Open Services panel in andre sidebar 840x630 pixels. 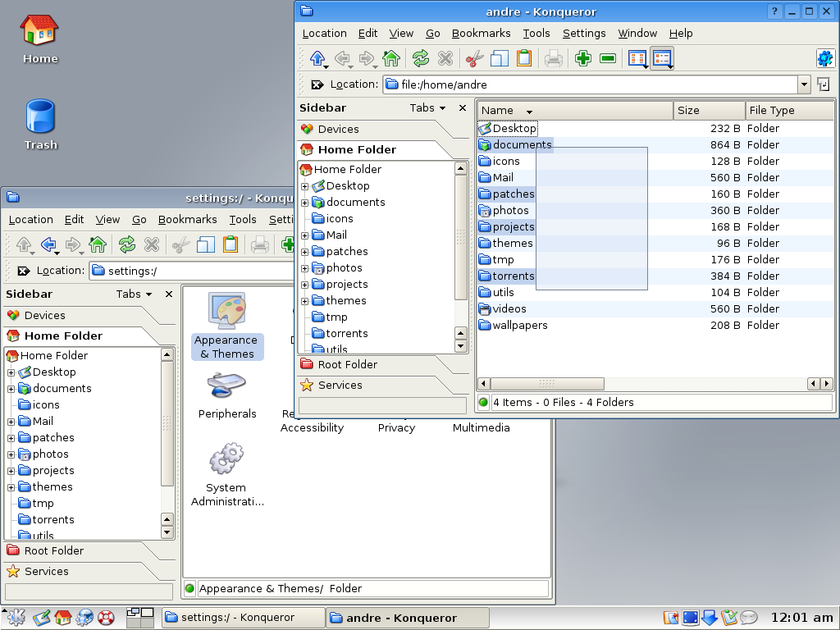pyautogui.click(x=375, y=386)
